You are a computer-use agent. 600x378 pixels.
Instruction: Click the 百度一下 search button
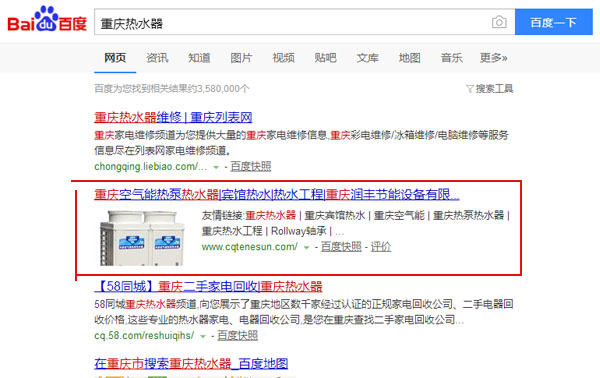(x=553, y=22)
